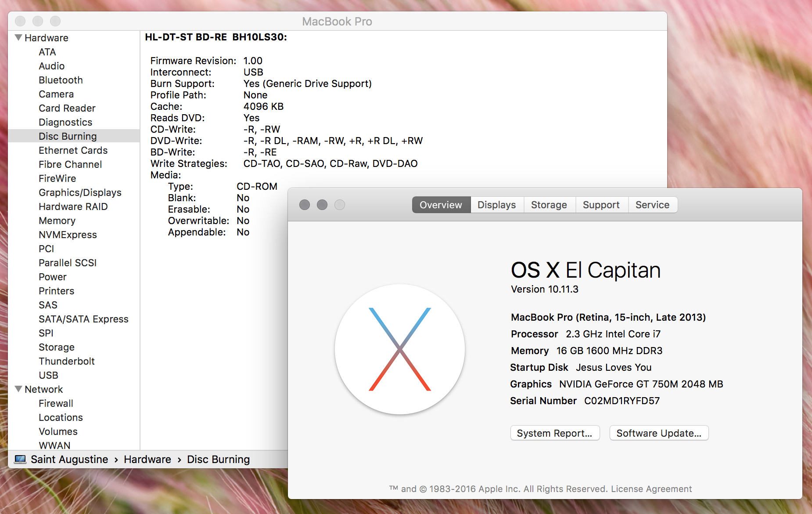
Task: Click the Graphics NVIDIA GeForce GT 750M text
Action: pos(617,384)
